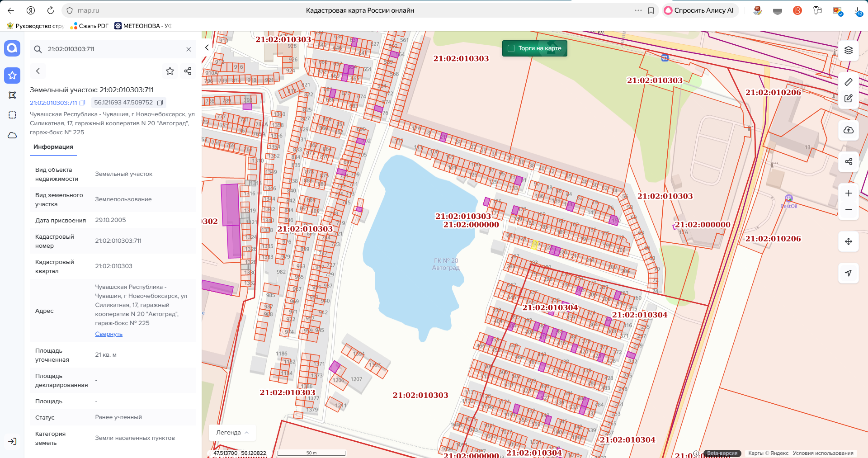Expand the Легенда panel
The height and width of the screenshot is (458, 868).
232,433
